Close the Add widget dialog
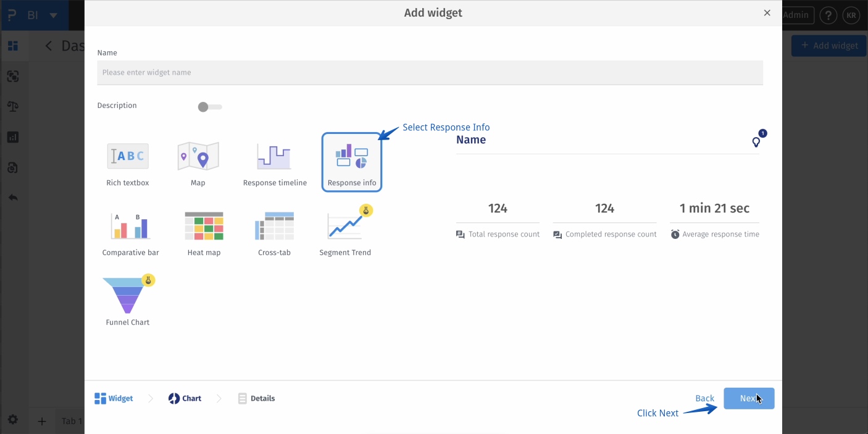Image resolution: width=868 pixels, height=434 pixels. (x=767, y=13)
